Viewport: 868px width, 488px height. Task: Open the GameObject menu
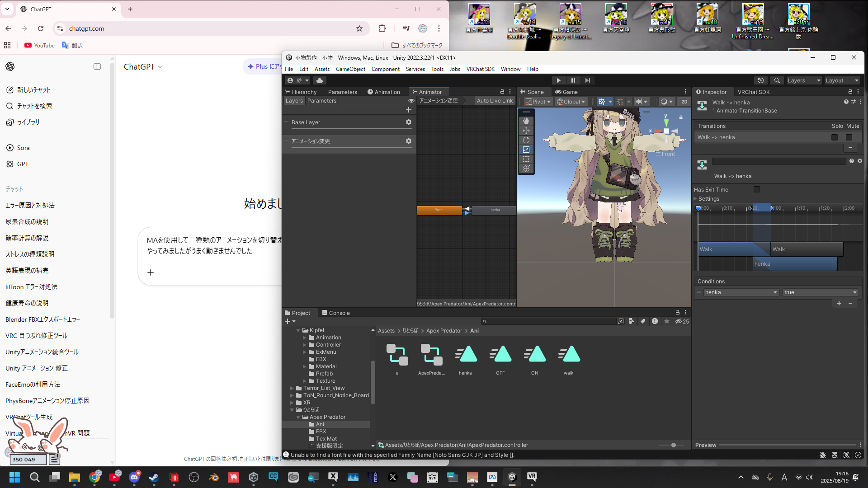(x=350, y=69)
